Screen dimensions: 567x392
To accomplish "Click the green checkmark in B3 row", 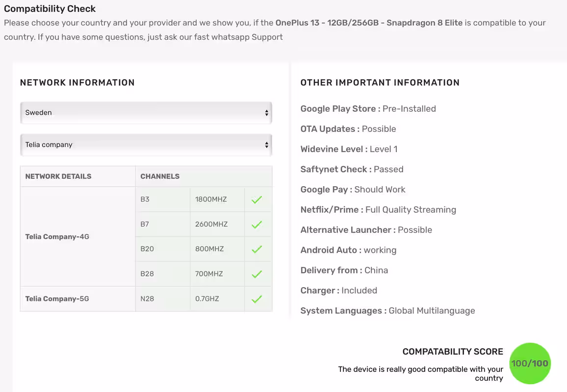I will [x=257, y=199].
